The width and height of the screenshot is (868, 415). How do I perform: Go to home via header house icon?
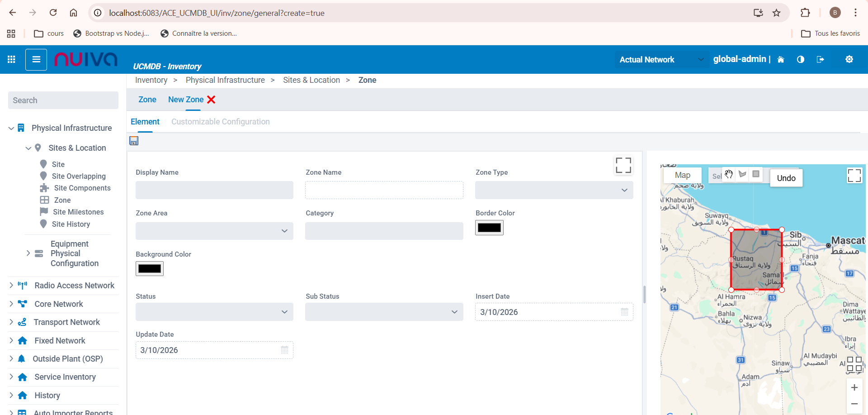coord(781,60)
